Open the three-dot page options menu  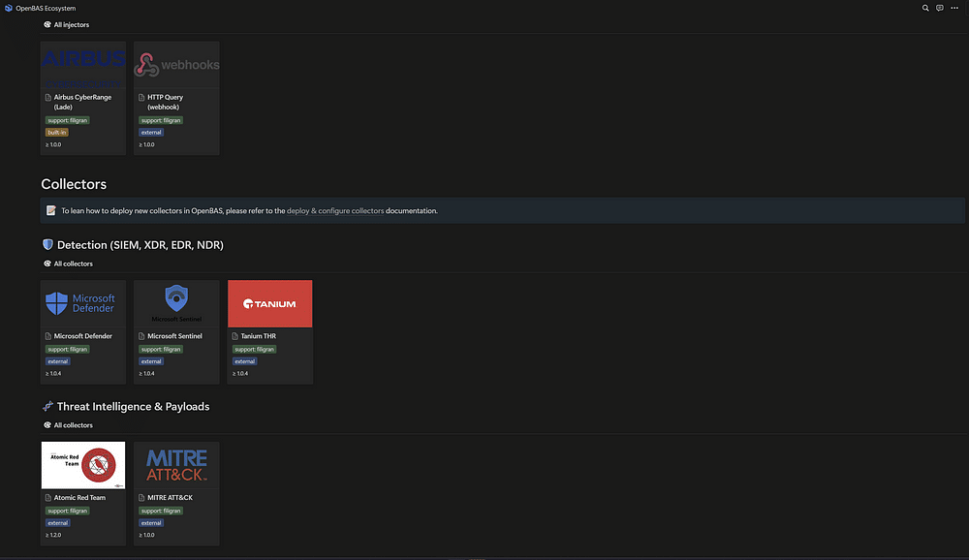point(954,8)
